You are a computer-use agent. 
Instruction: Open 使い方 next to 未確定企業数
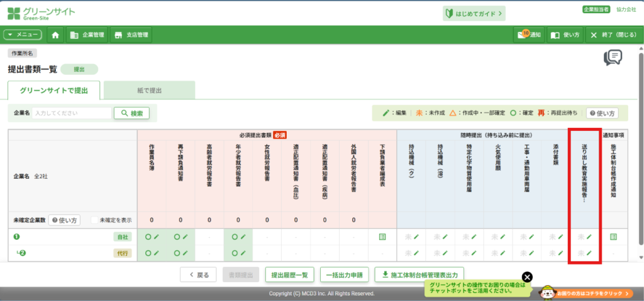tap(65, 220)
